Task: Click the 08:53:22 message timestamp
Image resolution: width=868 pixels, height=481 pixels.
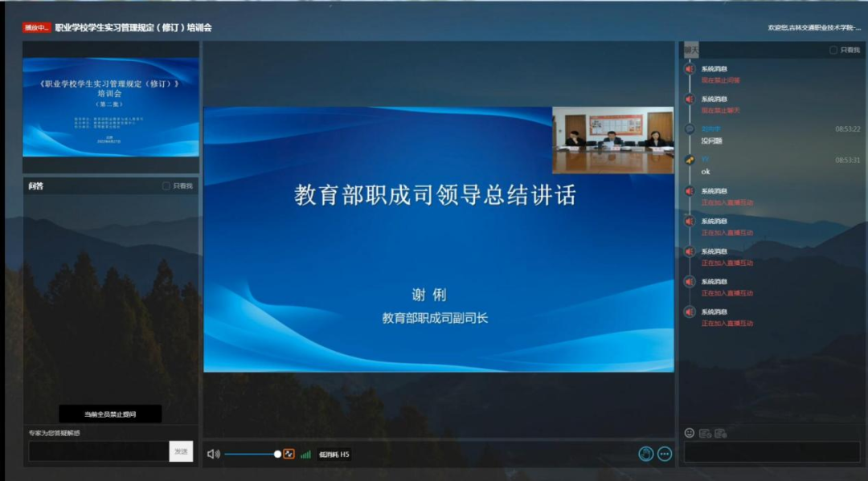Action: [x=848, y=128]
